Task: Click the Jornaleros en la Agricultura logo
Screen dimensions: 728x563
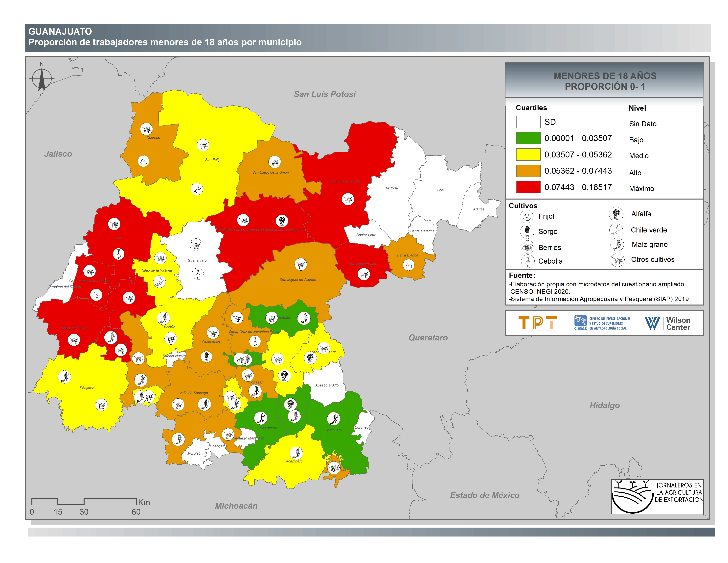Action: [657, 496]
